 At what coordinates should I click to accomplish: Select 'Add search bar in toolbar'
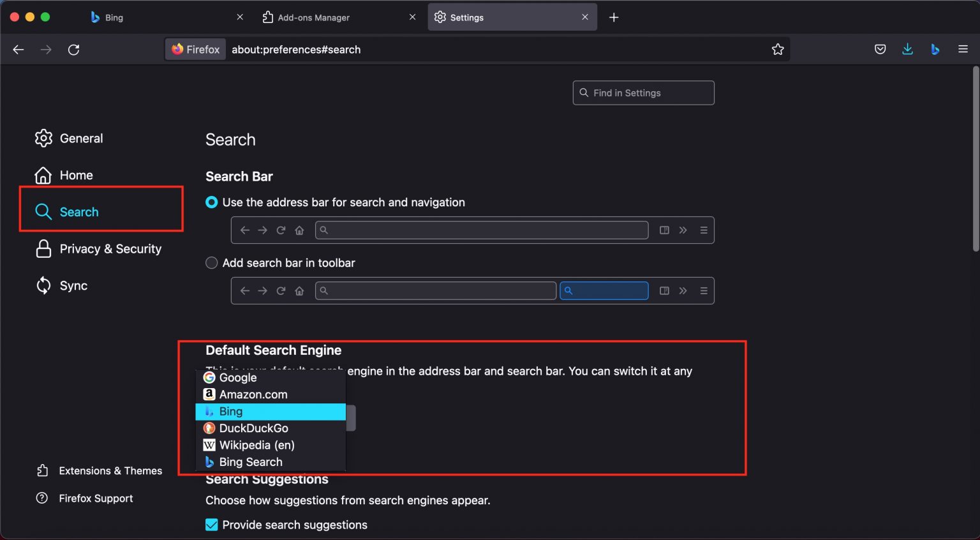click(211, 262)
